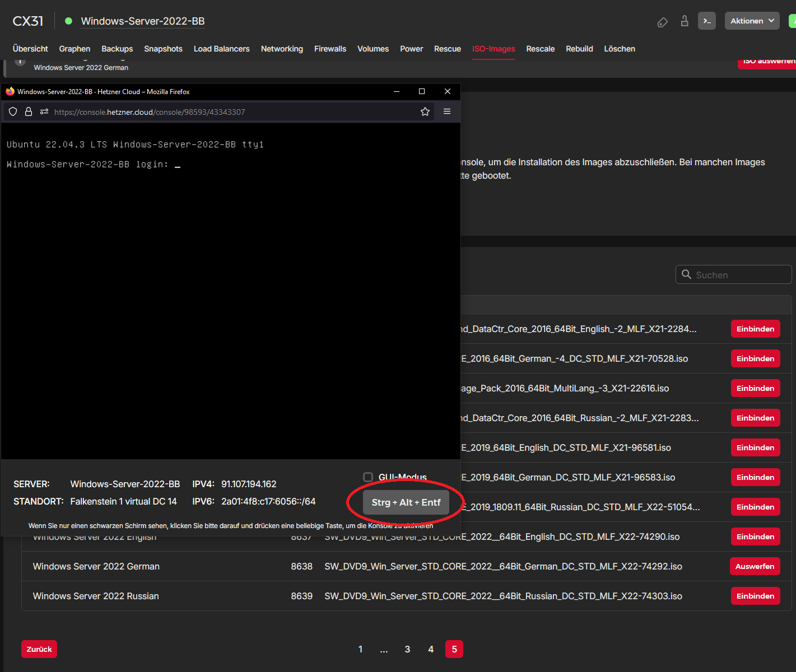
Task: Go to pagination page 1
Action: pyautogui.click(x=360, y=649)
